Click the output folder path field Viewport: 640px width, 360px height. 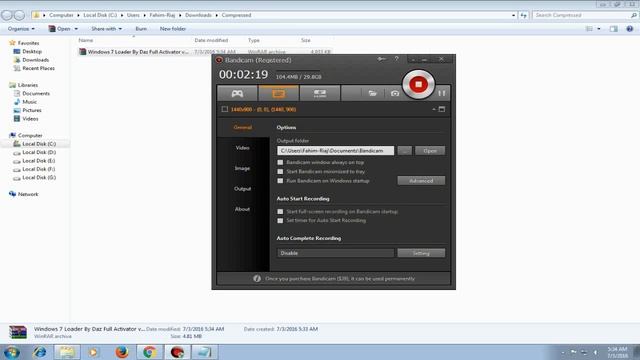click(336, 151)
